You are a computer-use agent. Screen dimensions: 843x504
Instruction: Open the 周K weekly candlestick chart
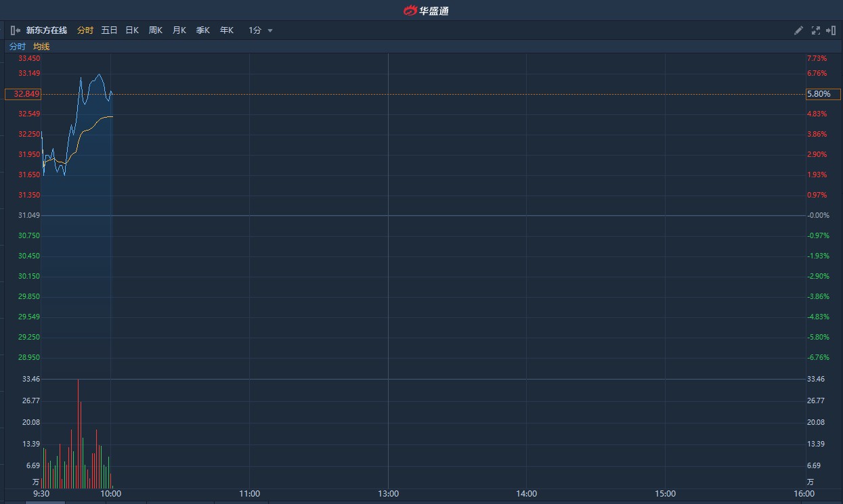(x=156, y=30)
